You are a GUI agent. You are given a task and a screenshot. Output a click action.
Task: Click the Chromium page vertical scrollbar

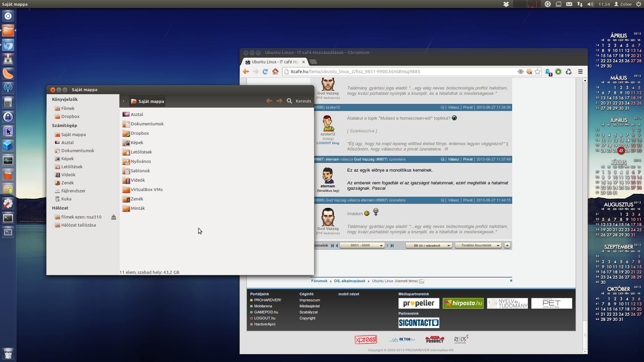pos(585,216)
